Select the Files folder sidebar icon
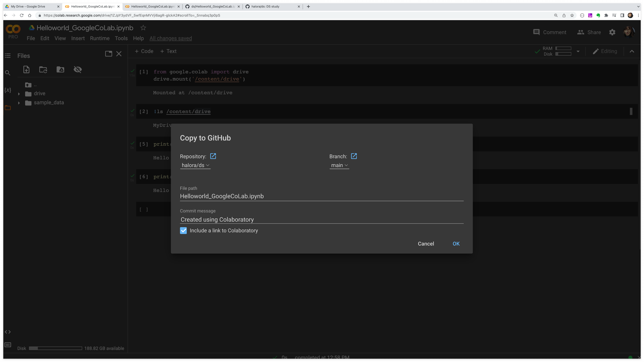 tap(8, 108)
